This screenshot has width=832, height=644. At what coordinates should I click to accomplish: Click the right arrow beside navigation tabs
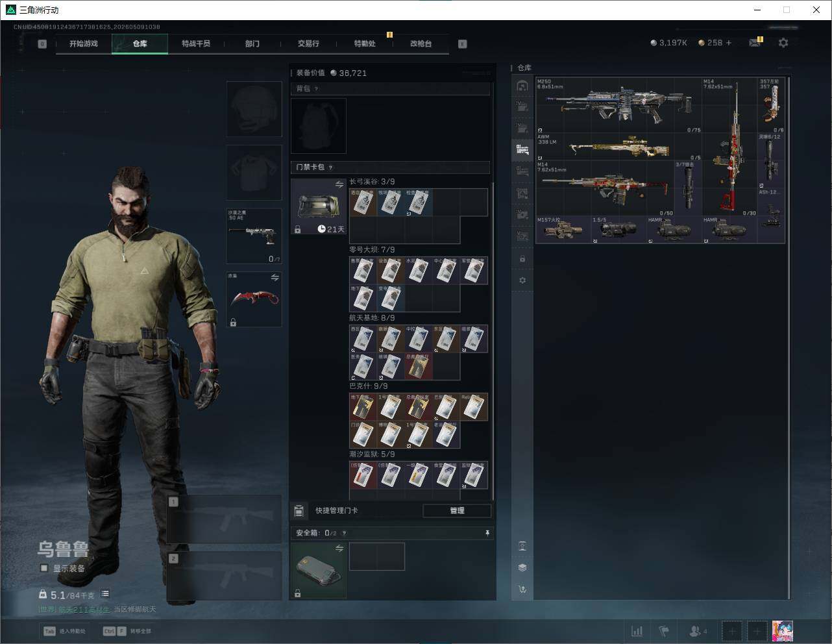tap(463, 43)
